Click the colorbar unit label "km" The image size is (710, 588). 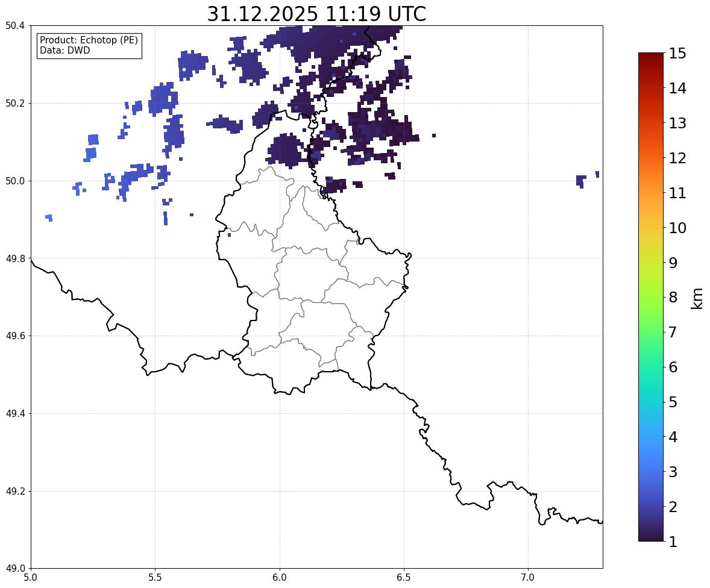pos(697,298)
